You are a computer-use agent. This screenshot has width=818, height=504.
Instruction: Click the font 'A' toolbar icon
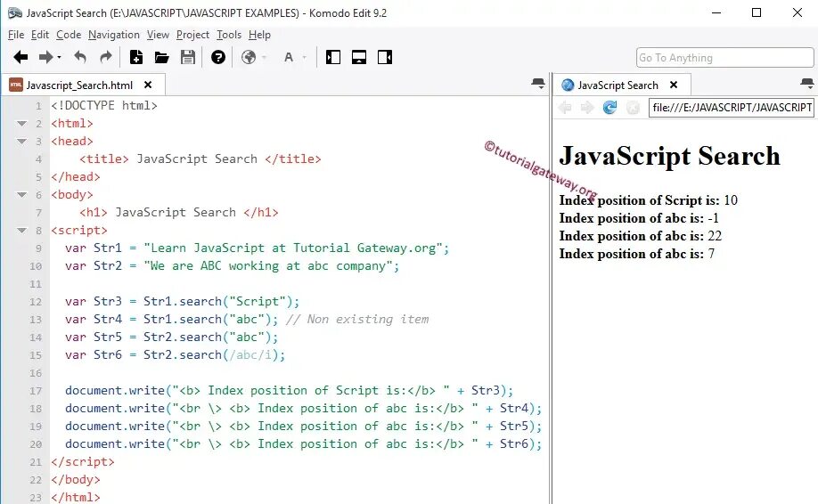[289, 57]
